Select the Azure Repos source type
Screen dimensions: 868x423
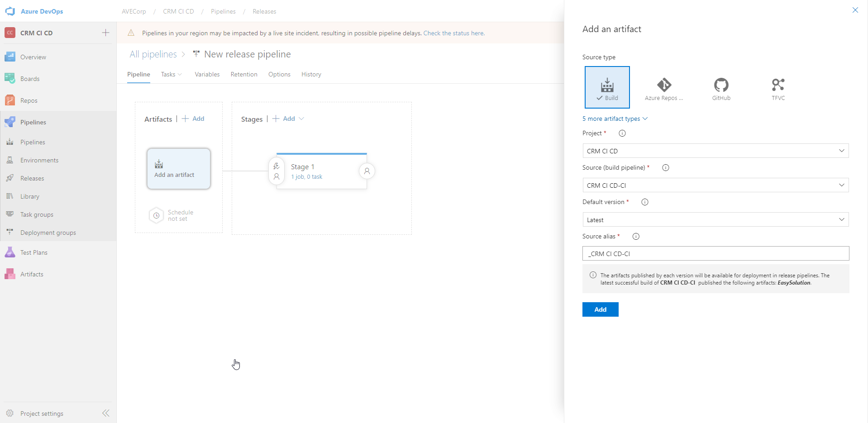pos(664,88)
